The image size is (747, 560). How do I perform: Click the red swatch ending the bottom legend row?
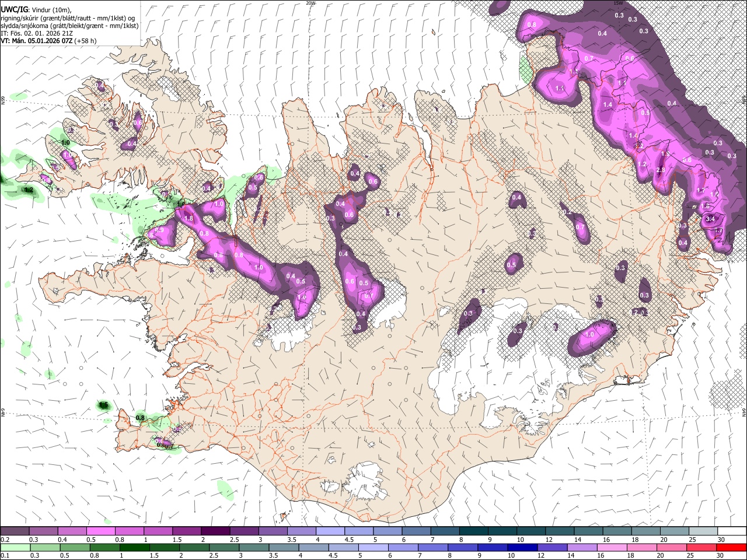tap(732, 547)
